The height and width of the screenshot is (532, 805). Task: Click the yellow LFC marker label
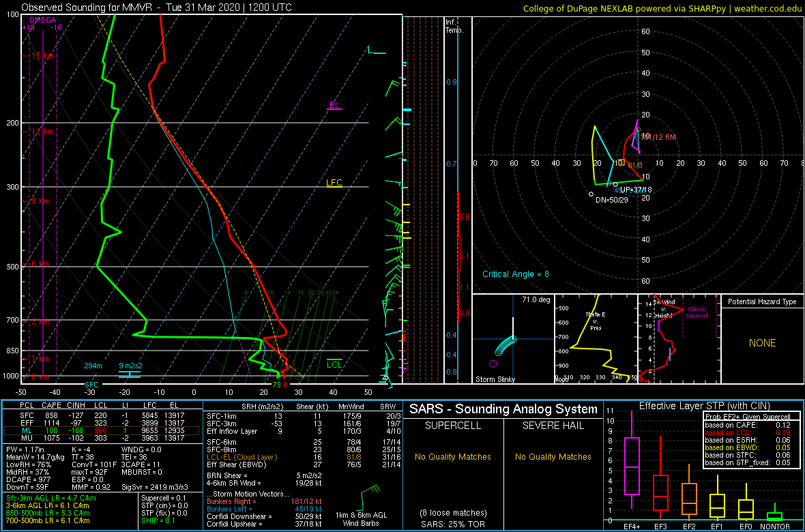[334, 183]
